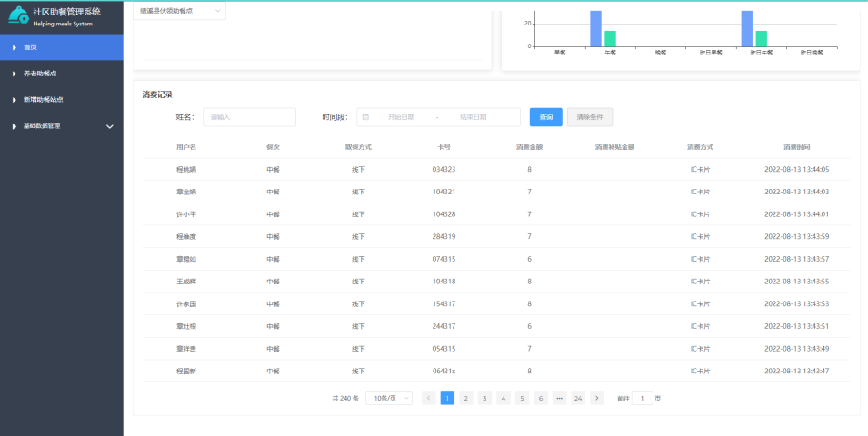Click the previous page arrow in pagination
The width and height of the screenshot is (868, 436).
[429, 398]
